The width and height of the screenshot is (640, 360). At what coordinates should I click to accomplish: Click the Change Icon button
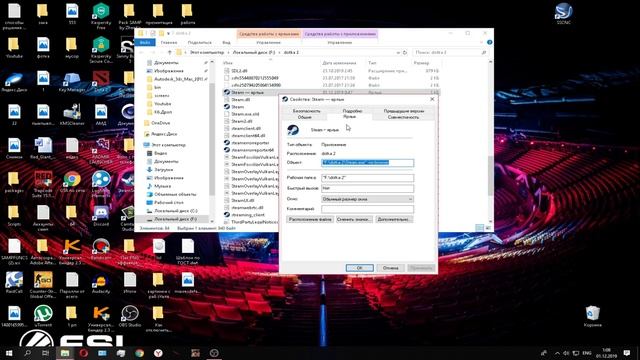pyautogui.click(x=354, y=220)
